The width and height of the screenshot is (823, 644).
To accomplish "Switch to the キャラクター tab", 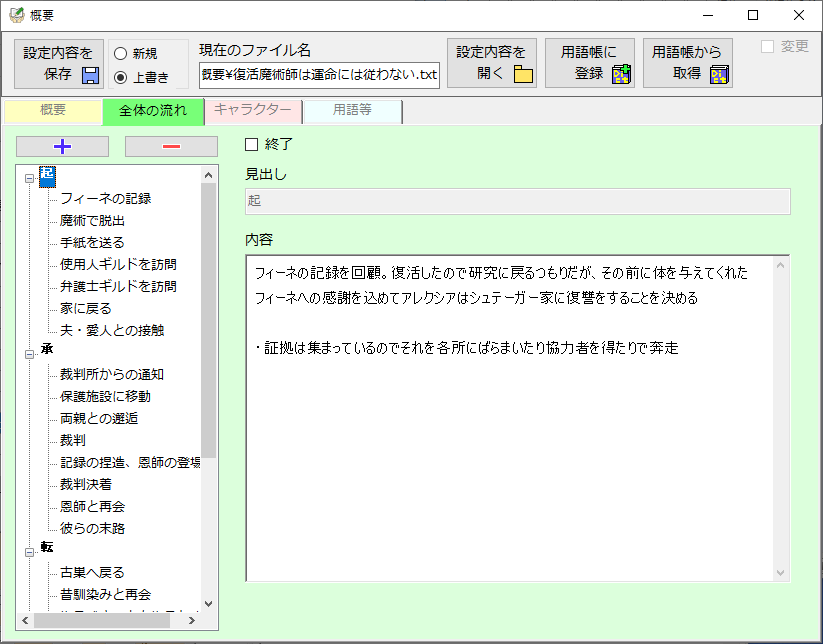I will pos(254,110).
